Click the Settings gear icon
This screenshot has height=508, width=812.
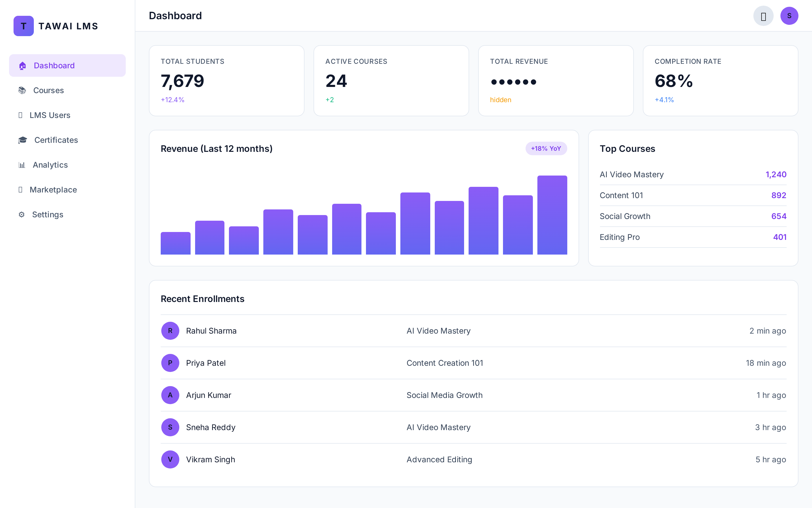(21, 215)
